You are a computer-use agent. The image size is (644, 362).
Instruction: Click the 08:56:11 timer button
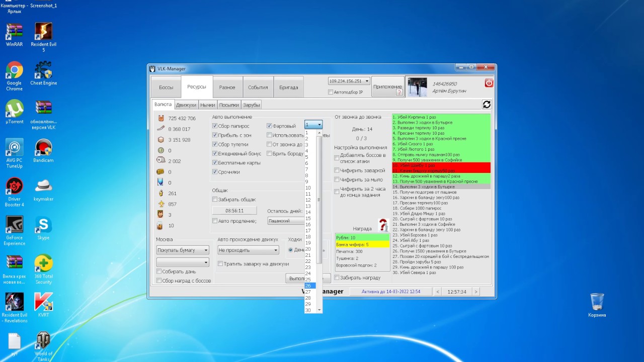(234, 211)
